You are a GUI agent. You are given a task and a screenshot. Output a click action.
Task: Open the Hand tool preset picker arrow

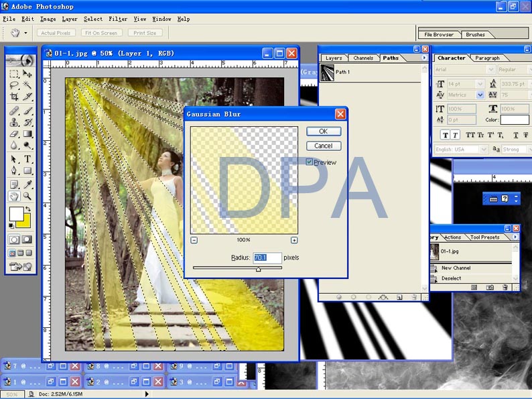25,33
